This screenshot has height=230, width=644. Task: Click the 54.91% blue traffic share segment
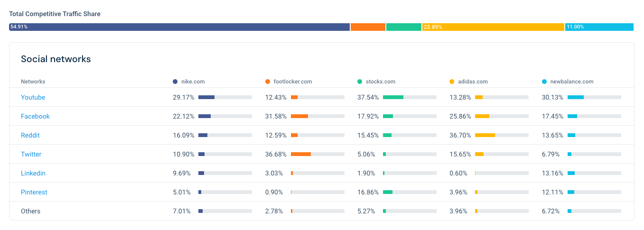click(x=179, y=27)
